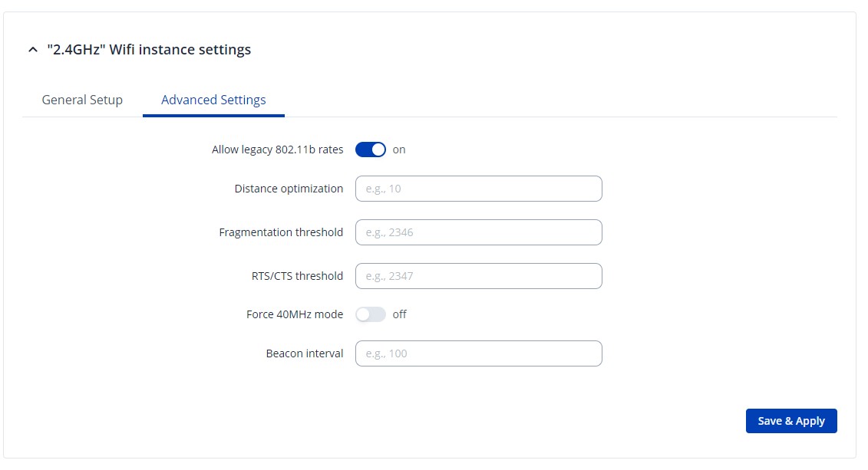The width and height of the screenshot is (868, 470).
Task: Switch to the General Setup tab
Action: 82,100
